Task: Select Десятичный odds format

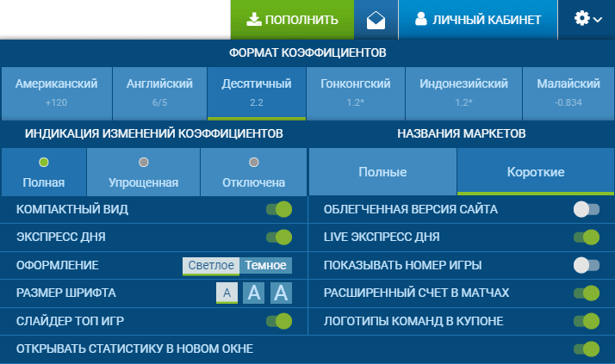Action: coord(257,93)
